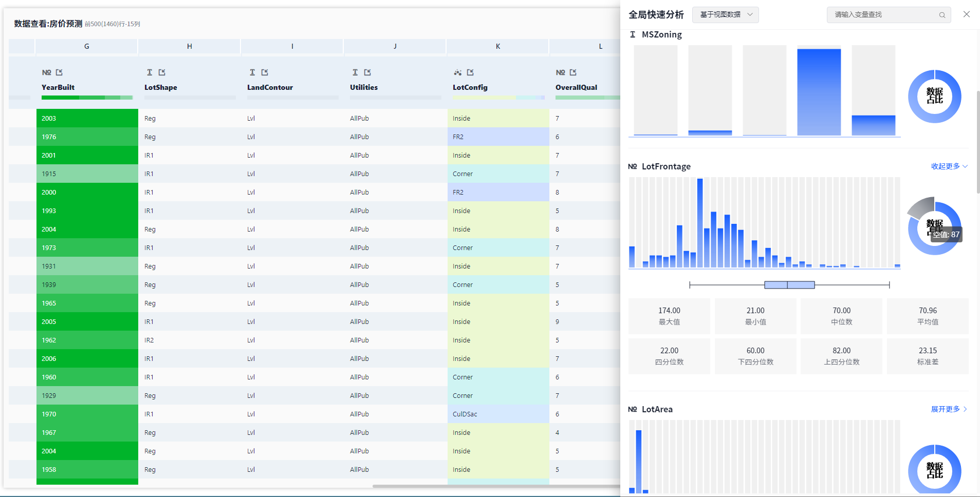Collapse LotFrontage details via 收起更多
This screenshot has width=980, height=497.
(x=949, y=166)
